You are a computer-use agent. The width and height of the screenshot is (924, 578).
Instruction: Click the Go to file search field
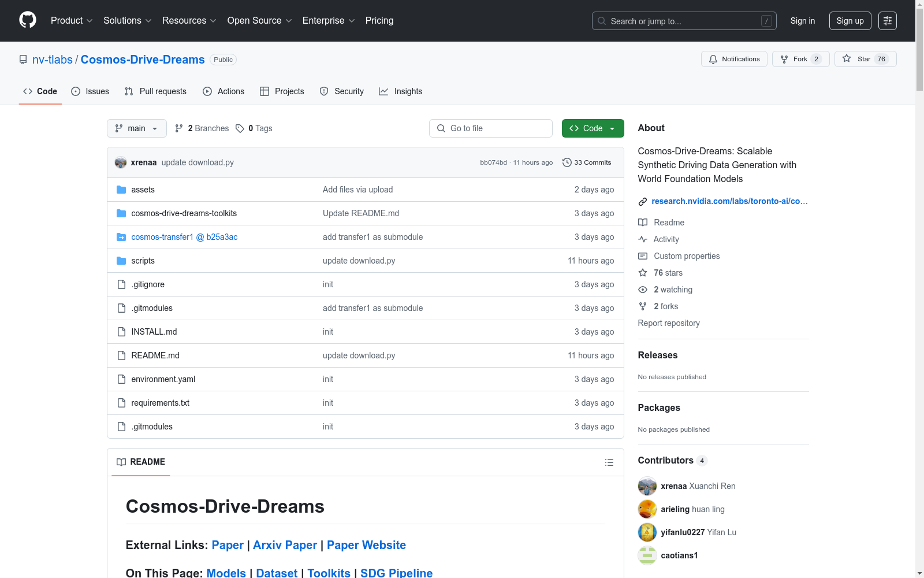pyautogui.click(x=491, y=128)
